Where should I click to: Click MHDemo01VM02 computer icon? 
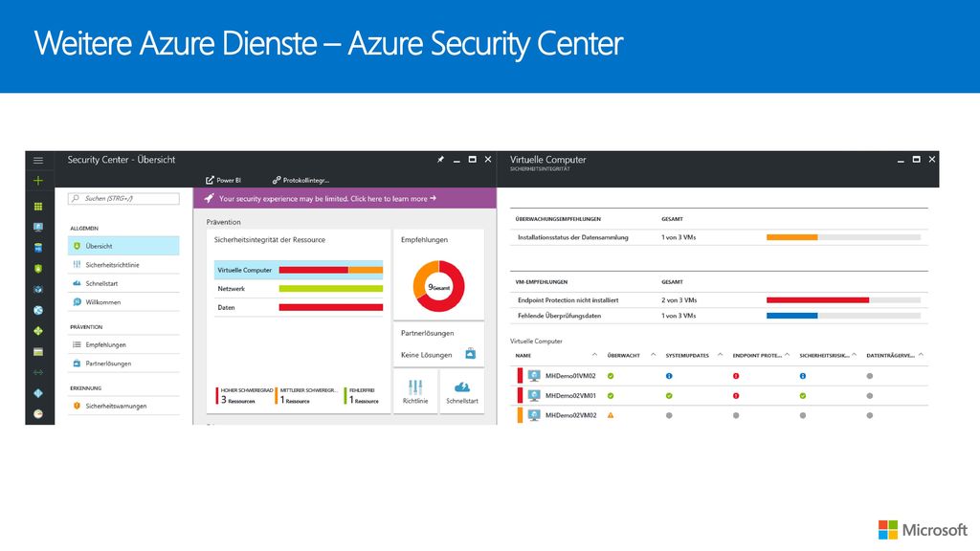pyautogui.click(x=534, y=375)
